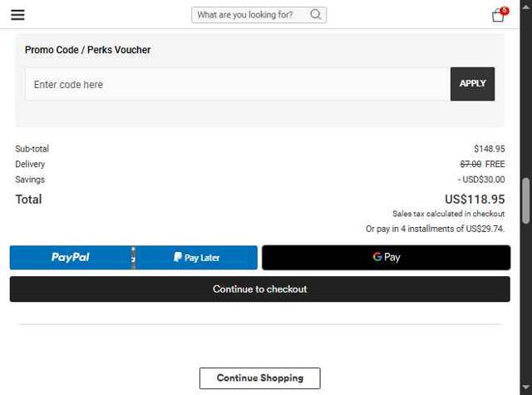
Task: Pay using the black Google Pay button
Action: [386, 258]
